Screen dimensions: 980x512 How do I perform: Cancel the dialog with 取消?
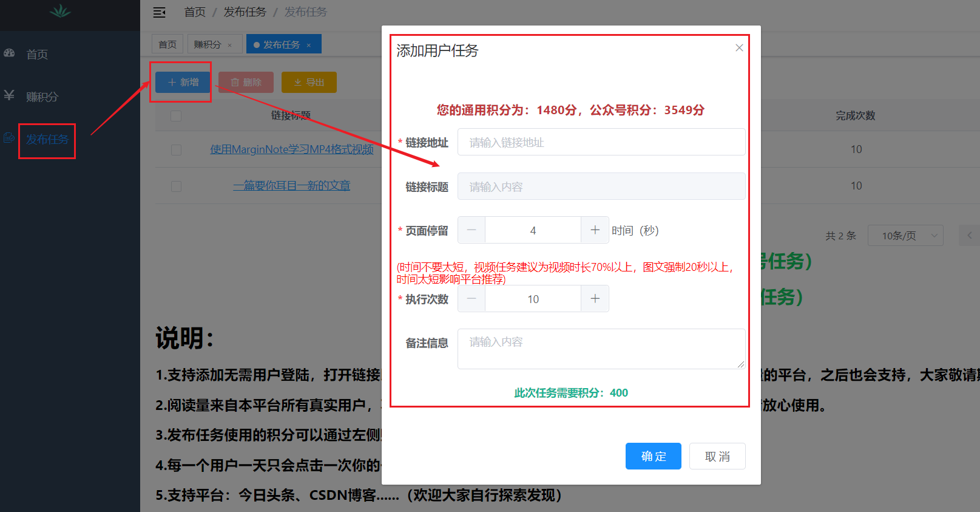717,456
